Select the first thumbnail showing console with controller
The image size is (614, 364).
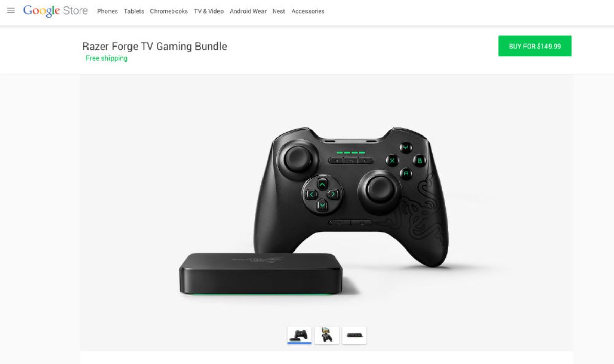(299, 335)
